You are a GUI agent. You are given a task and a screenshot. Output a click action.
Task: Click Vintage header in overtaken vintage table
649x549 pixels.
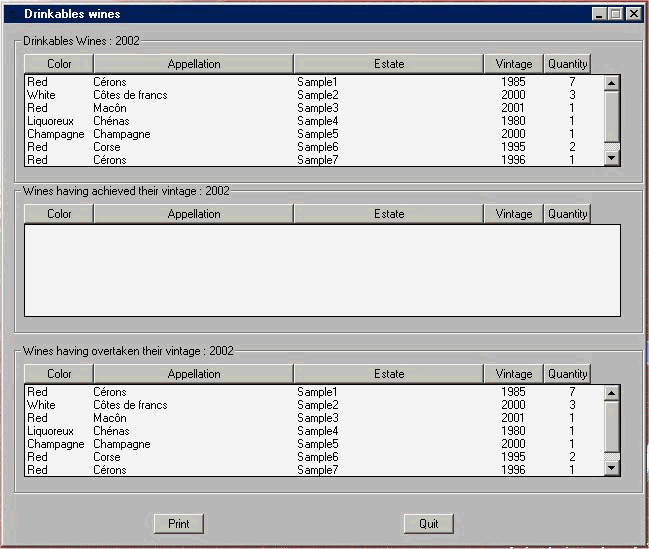point(514,374)
